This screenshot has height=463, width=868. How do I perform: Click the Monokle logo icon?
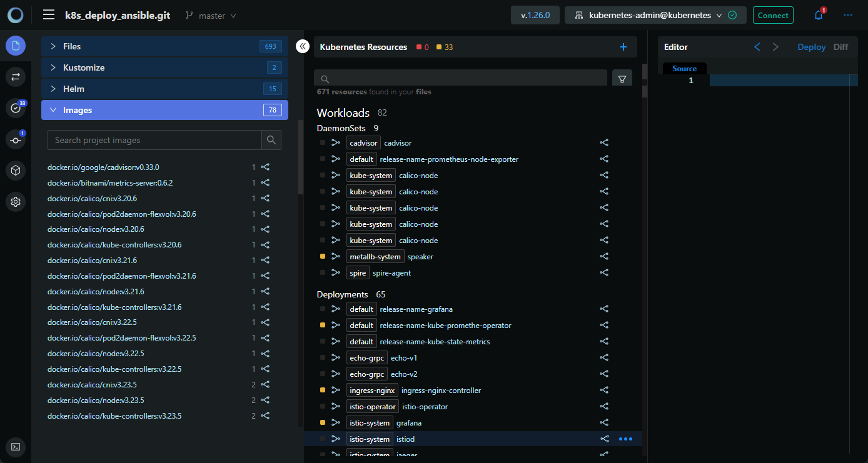[x=16, y=15]
